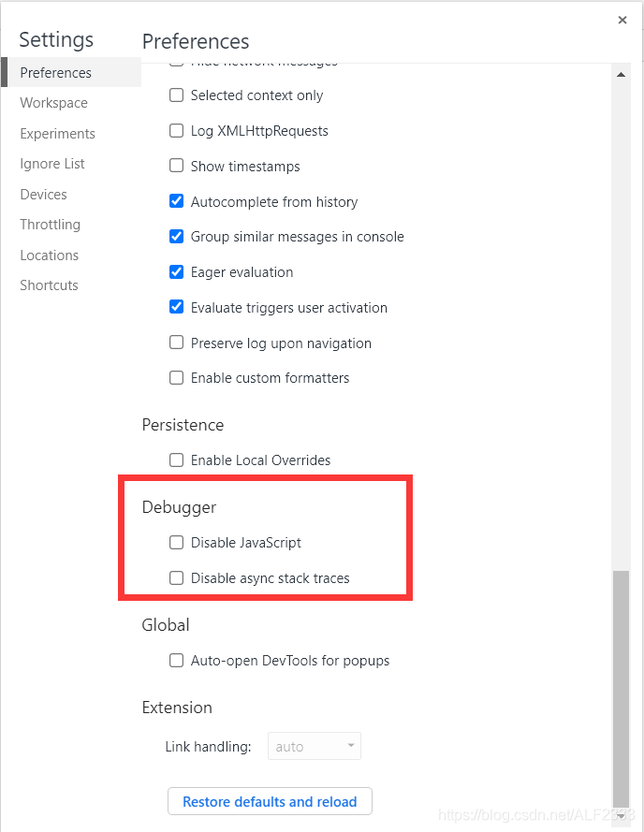Image resolution: width=644 pixels, height=832 pixels.
Task: Open the Link handling dropdown
Action: 314,745
